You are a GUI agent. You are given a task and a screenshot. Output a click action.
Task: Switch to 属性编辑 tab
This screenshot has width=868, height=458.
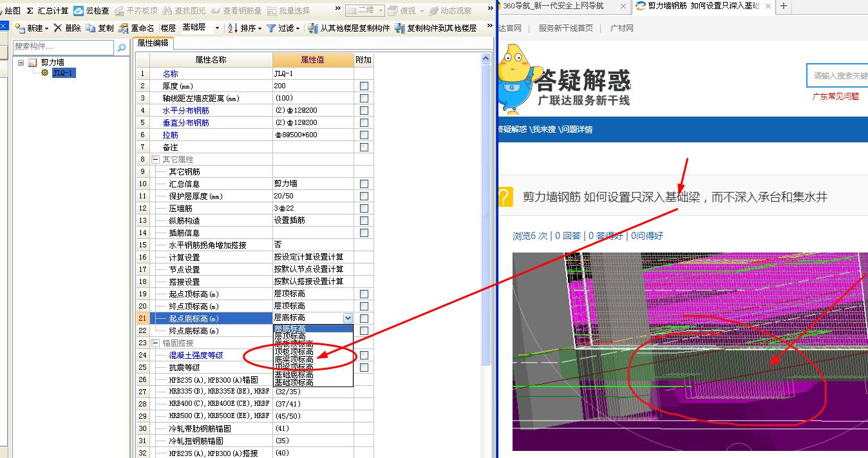pos(153,43)
